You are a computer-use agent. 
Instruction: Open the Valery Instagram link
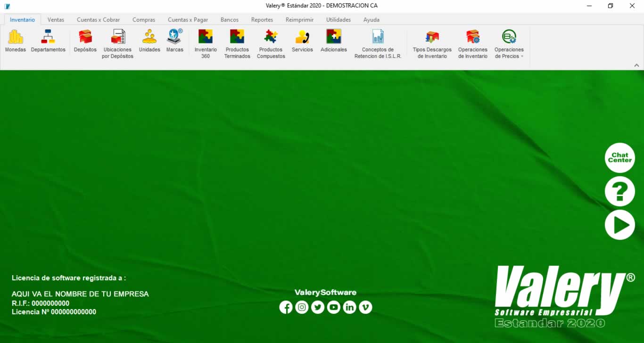click(302, 308)
